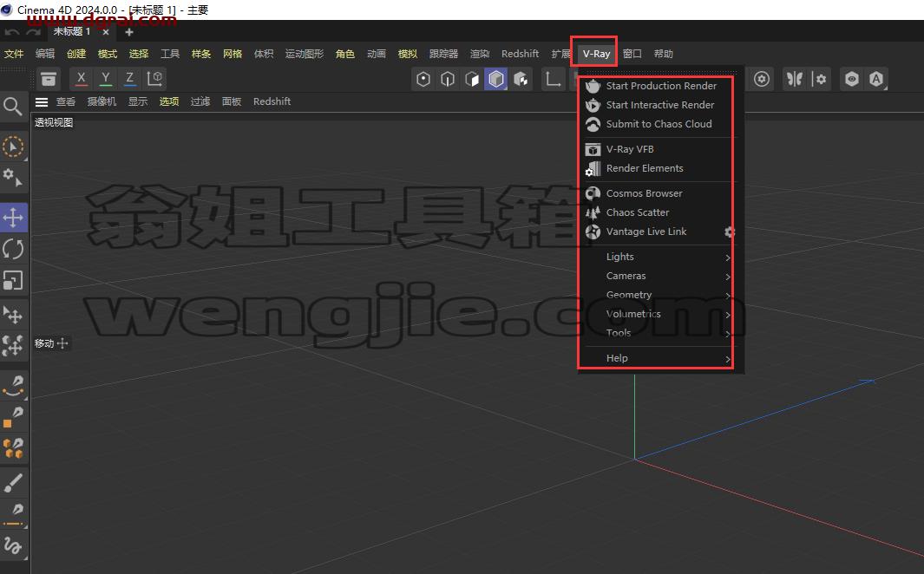Image resolution: width=924 pixels, height=574 pixels.
Task: Activate the Scale tool
Action: coord(13,280)
